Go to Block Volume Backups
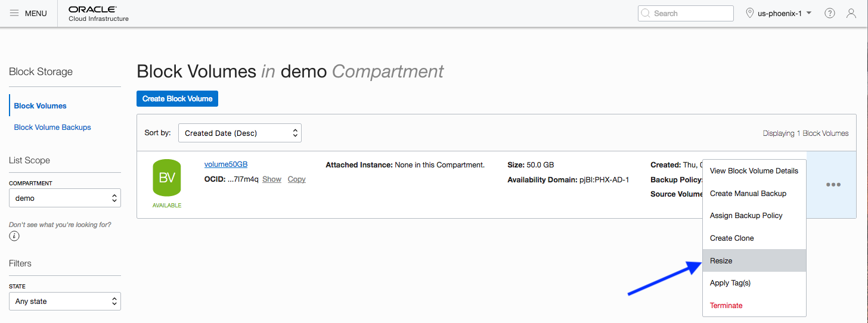The width and height of the screenshot is (868, 323). coord(52,127)
